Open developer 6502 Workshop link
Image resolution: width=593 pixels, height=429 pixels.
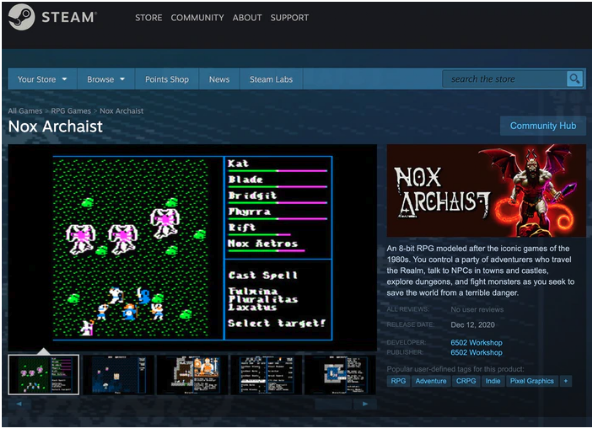click(x=476, y=342)
